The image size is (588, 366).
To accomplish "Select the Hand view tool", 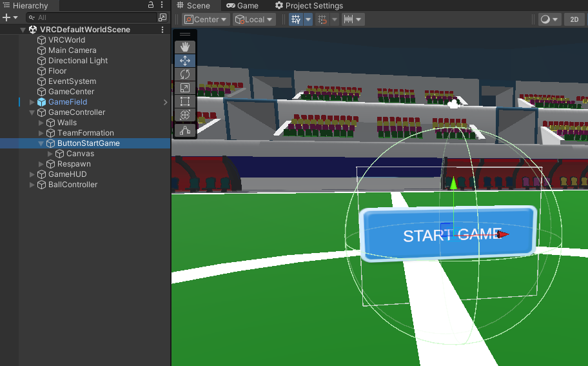I will 185,46.
